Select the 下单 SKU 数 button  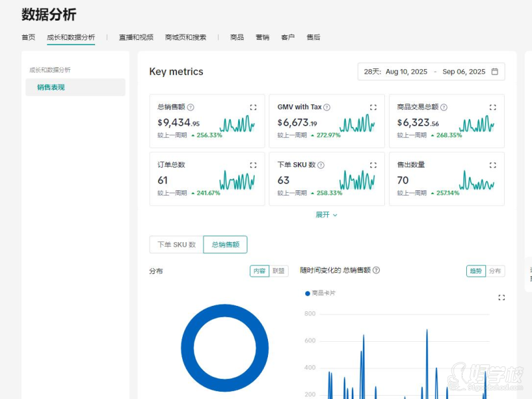point(176,245)
